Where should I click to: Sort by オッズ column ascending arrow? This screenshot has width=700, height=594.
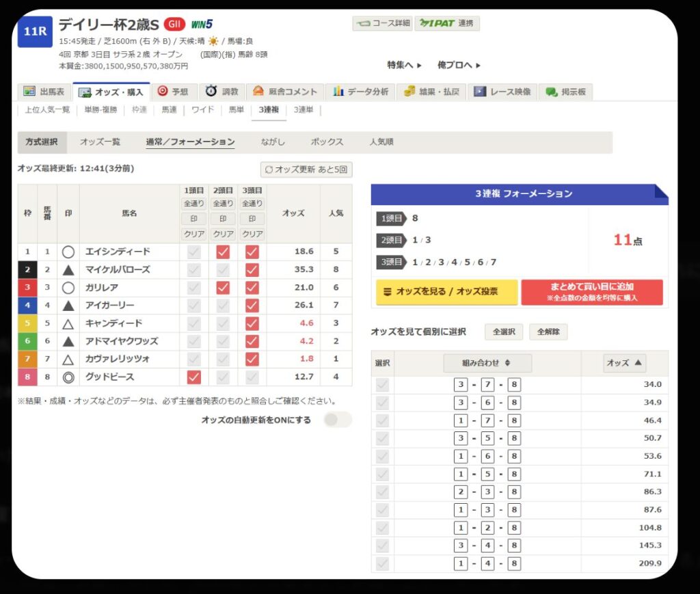(624, 363)
